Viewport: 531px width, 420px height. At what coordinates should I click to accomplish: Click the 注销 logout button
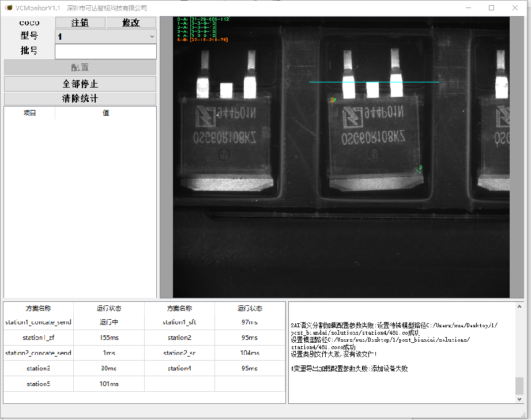[x=80, y=22]
